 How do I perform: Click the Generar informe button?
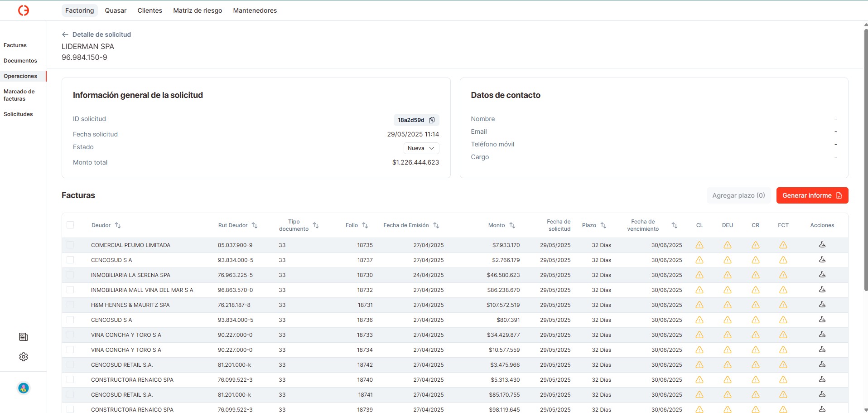coord(812,195)
